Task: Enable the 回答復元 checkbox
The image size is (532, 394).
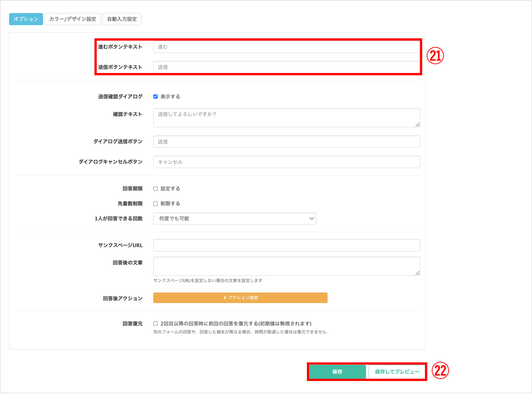Action: coord(156,324)
